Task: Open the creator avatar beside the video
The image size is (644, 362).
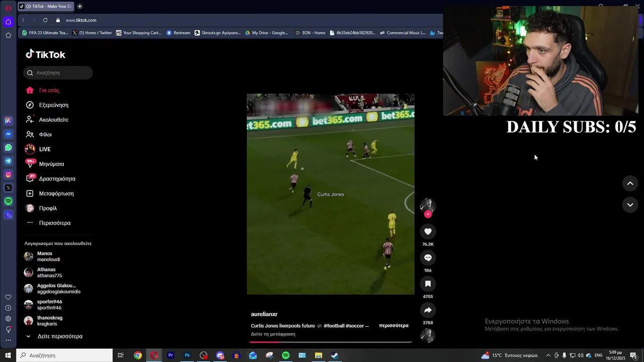Action: (x=428, y=205)
